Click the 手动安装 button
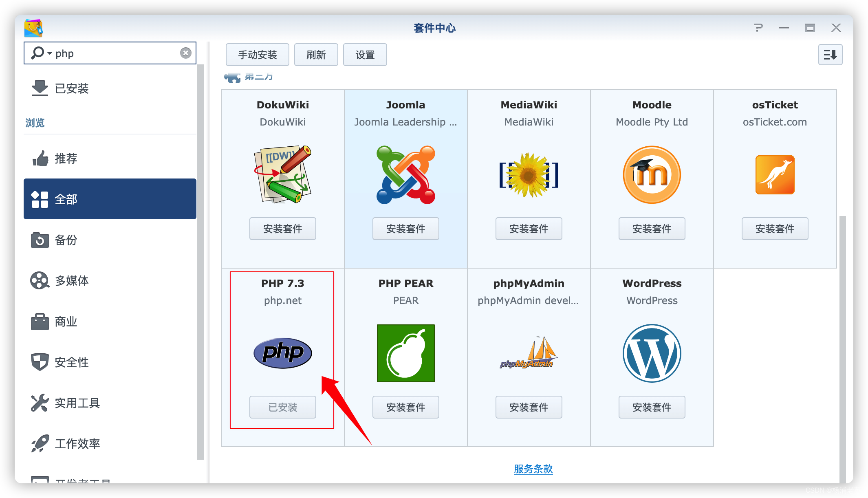868x498 pixels. tap(258, 55)
